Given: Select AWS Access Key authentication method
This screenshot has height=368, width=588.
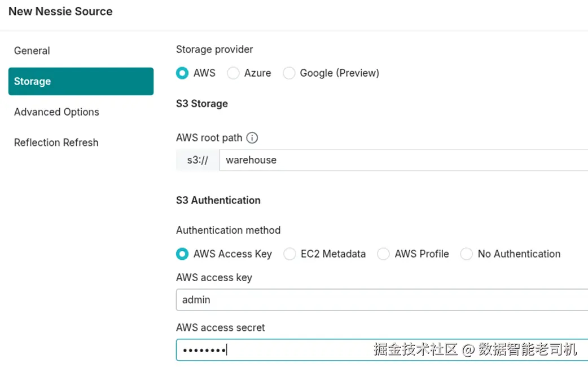Looking at the screenshot, I should click(x=182, y=254).
